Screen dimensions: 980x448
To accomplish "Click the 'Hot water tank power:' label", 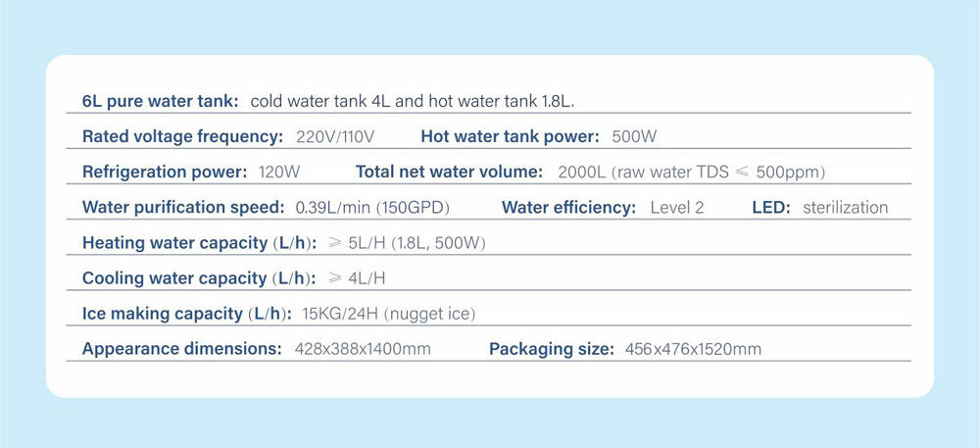I will pos(511,136).
